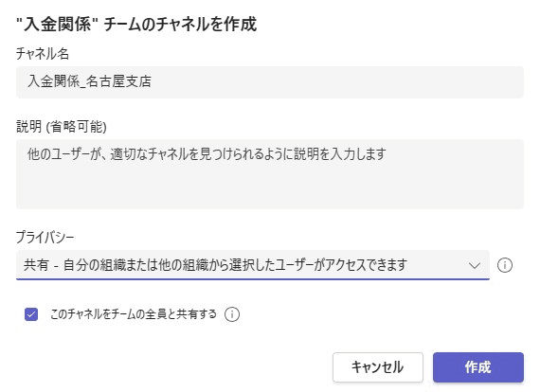Image resolution: width=540 pixels, height=392 pixels.
Task: Toggle sharing via the このチャネルをチームの全員と共有する label
Action: coord(134,313)
